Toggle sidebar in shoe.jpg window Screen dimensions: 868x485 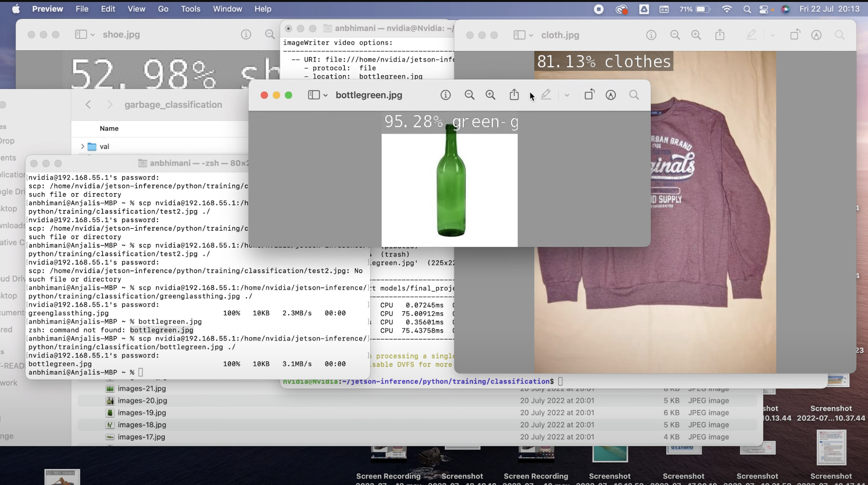point(80,35)
